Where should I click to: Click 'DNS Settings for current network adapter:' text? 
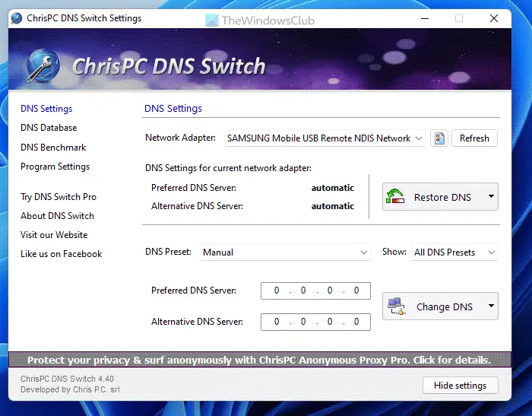(x=228, y=168)
